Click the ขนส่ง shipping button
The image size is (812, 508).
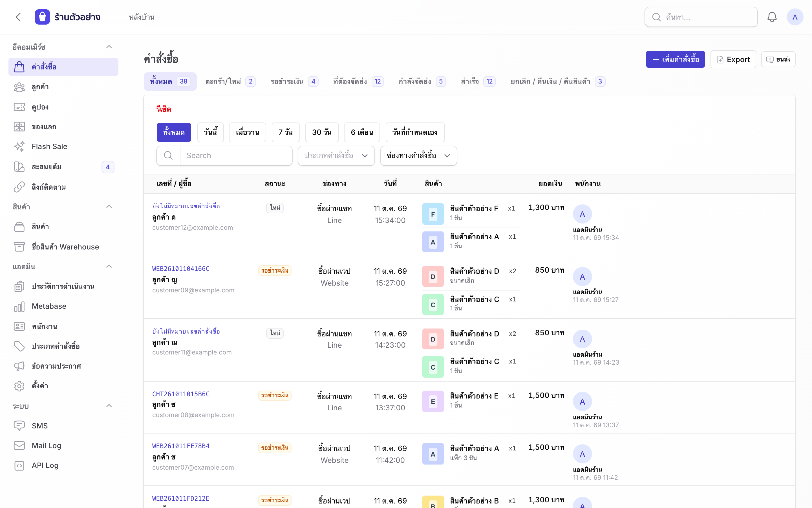point(778,60)
